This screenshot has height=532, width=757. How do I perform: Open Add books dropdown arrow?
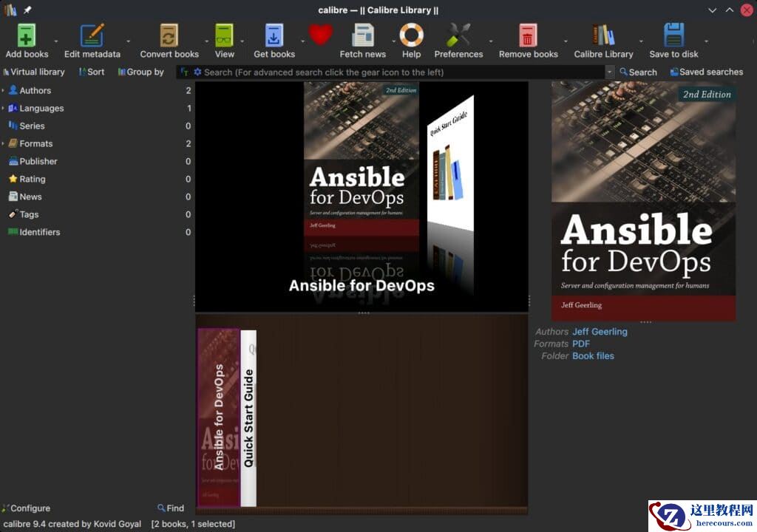pos(56,41)
